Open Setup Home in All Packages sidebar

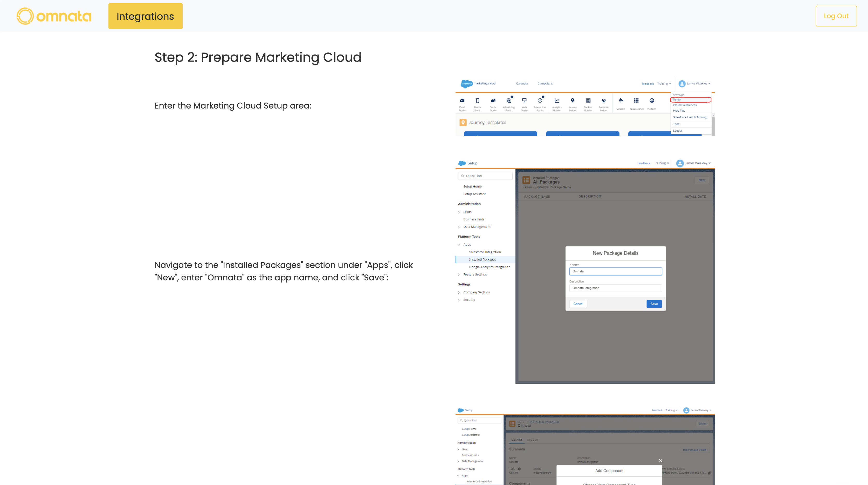[472, 186]
